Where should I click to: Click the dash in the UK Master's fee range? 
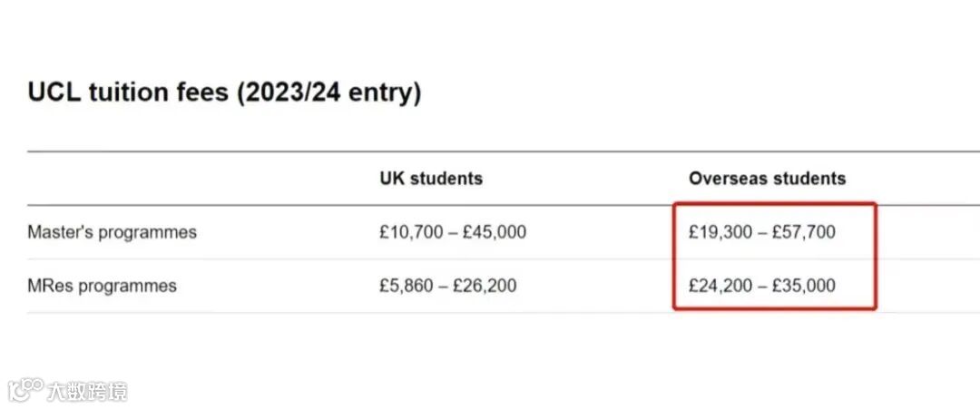click(454, 232)
